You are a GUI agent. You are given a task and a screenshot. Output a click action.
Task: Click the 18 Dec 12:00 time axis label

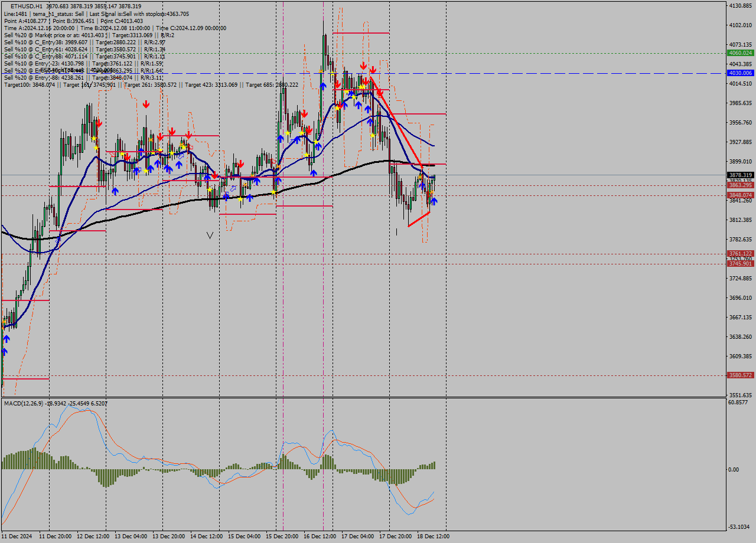click(433, 536)
